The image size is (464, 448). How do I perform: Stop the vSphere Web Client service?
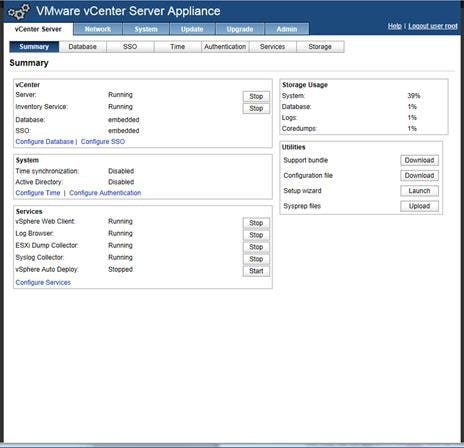[x=256, y=223]
